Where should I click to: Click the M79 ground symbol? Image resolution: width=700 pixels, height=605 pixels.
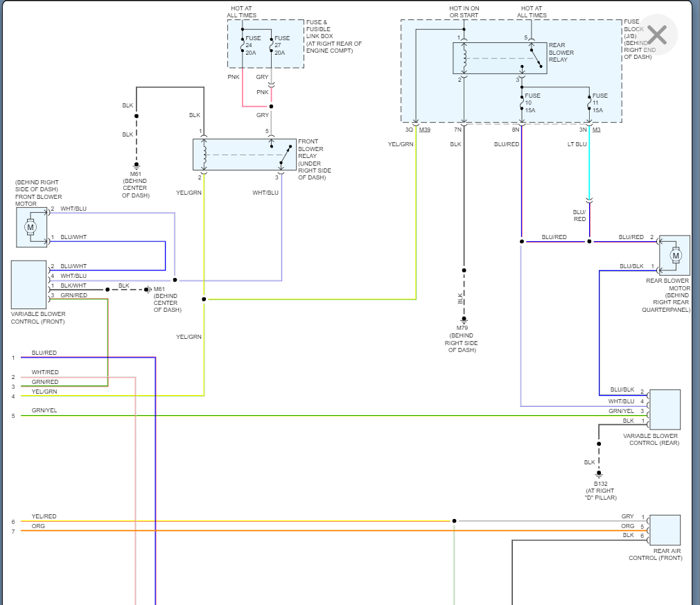[x=464, y=320]
